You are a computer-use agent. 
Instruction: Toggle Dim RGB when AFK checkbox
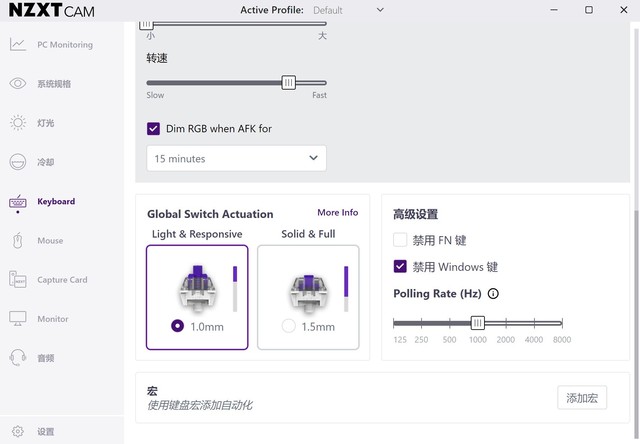tap(153, 129)
